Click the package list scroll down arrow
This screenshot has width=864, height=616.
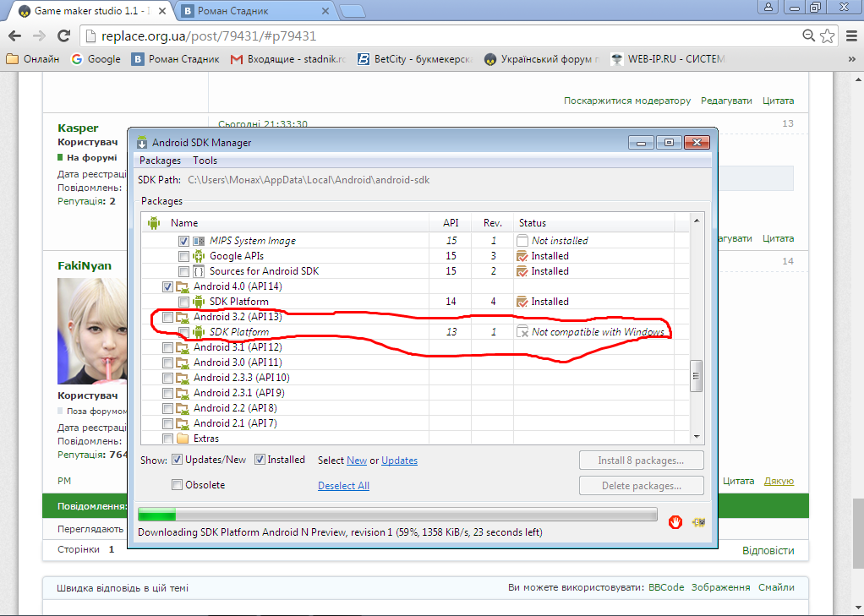point(697,436)
